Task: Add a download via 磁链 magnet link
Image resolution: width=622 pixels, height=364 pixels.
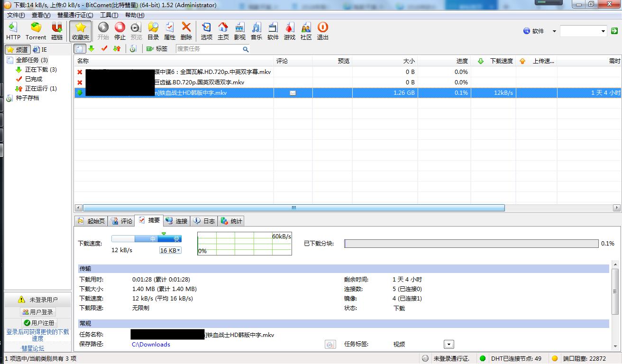Action: pos(56,31)
